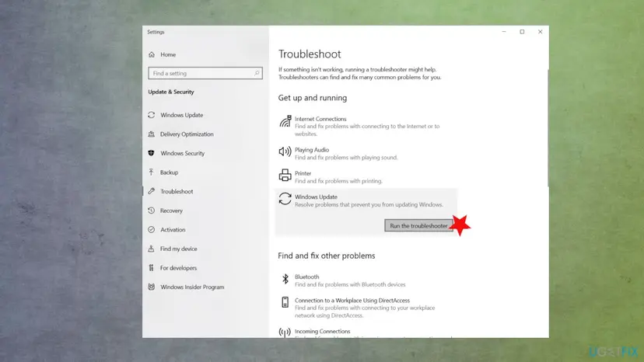This screenshot has height=362, width=644.
Task: Click the Windows Update troubleshooter sync icon
Action: (x=285, y=199)
